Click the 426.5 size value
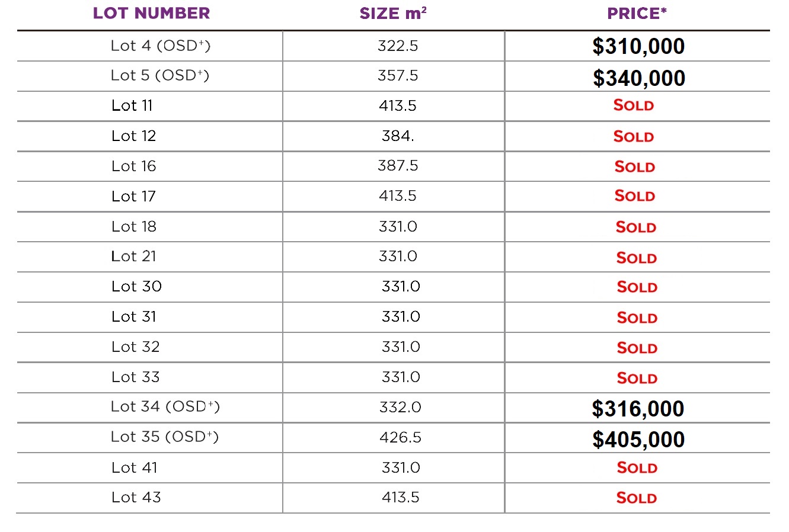The height and width of the screenshot is (532, 789). pos(400,438)
